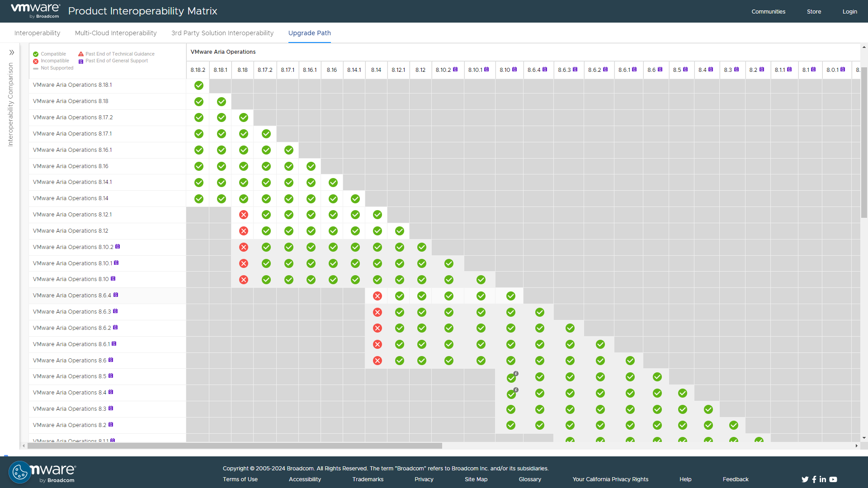Click the support badge next to 8.10.2 column header
The height and width of the screenshot is (488, 868).
[x=455, y=70]
